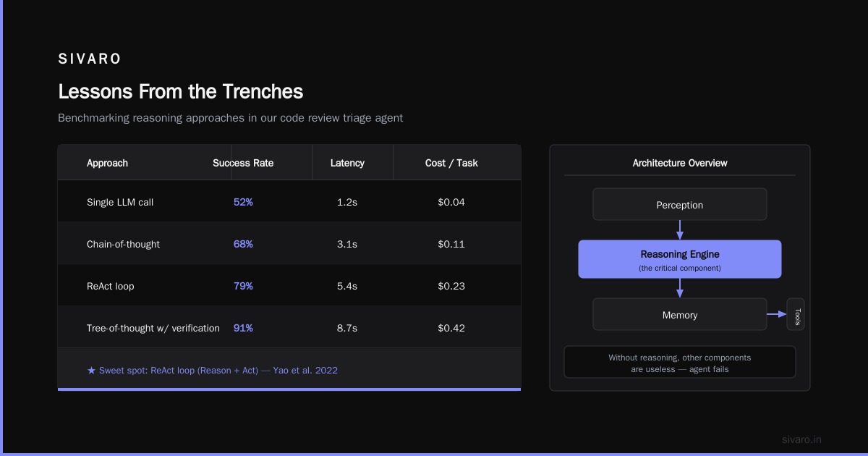Select the Lessons From the Trenches heading
This screenshot has height=456, width=868.
click(x=180, y=92)
